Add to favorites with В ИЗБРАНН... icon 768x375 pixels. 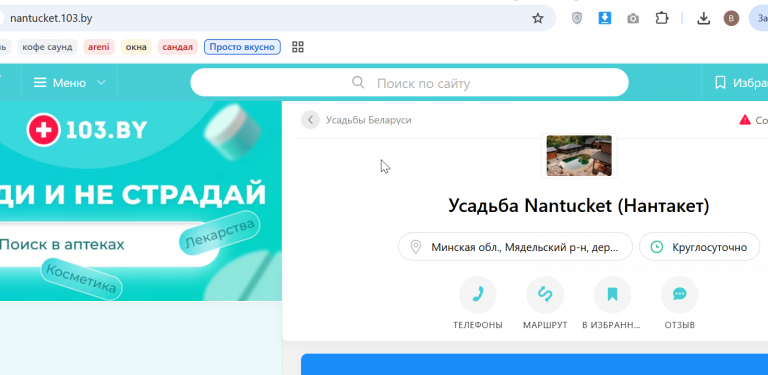click(612, 294)
